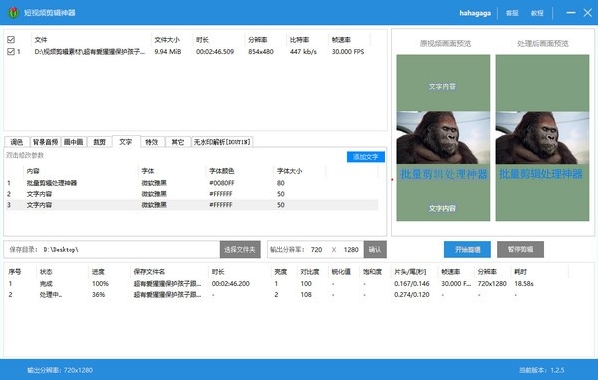Click the 饱和度 column header
Screen dimensions: 598x380
pyautogui.click(x=372, y=272)
